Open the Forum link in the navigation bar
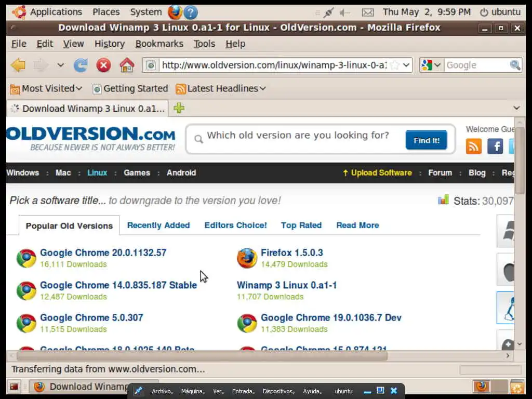This screenshot has width=532, height=399. [440, 172]
